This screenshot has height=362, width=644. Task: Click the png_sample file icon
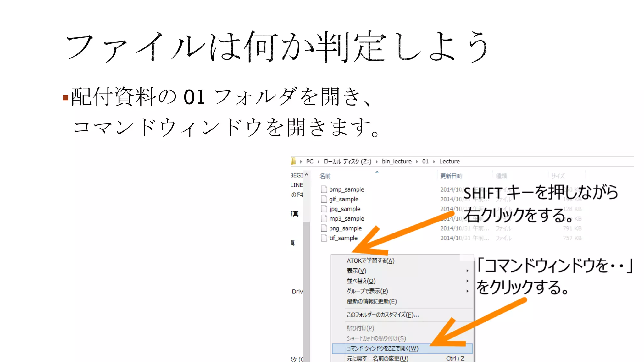coord(324,228)
